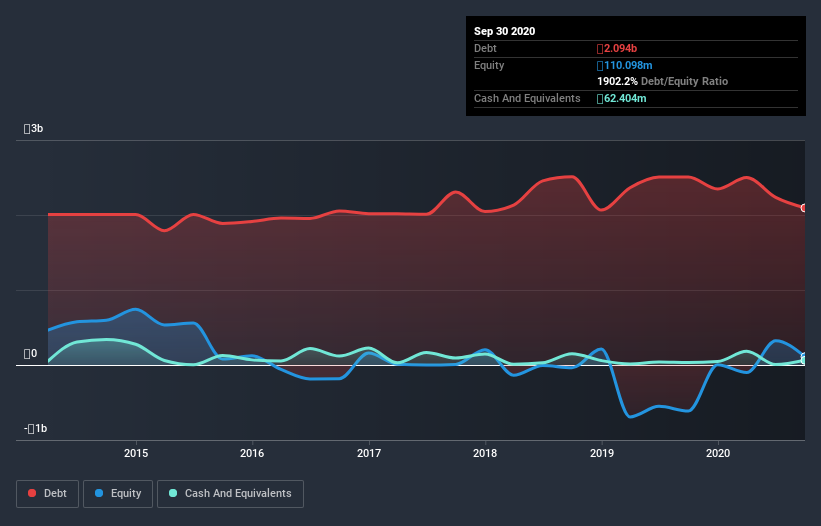
Task: Click the 1902.2% Debt/Equity Ratio text
Action: (662, 82)
